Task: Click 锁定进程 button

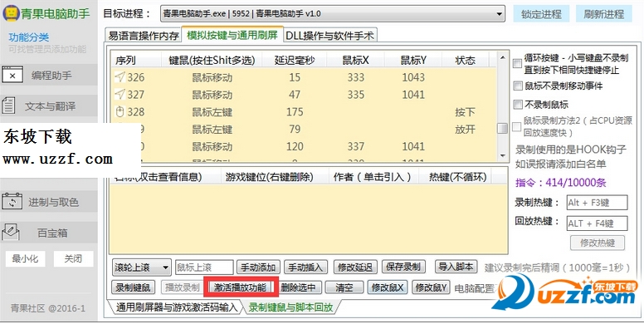Action: (x=541, y=14)
